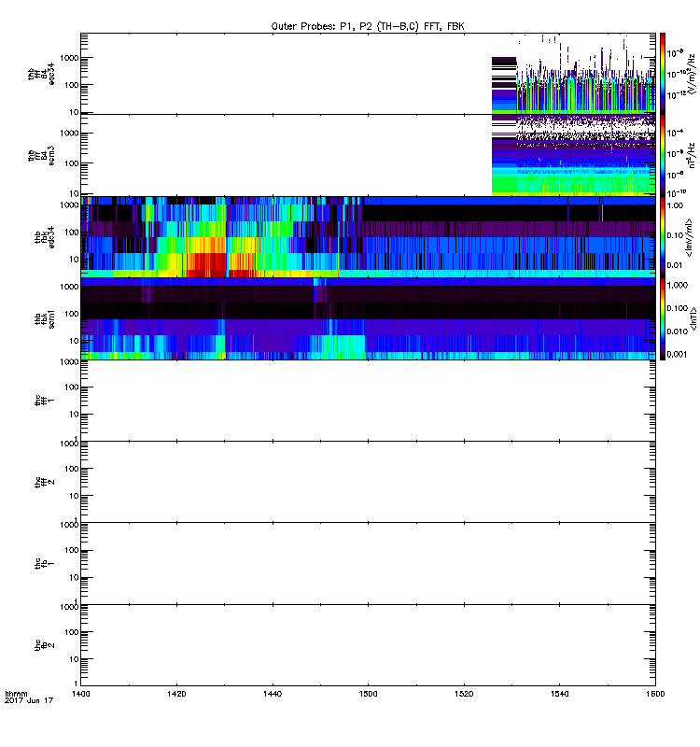
Task: Click the "0.01" tick on <|mV/m|> color bar
Action: tap(675, 265)
